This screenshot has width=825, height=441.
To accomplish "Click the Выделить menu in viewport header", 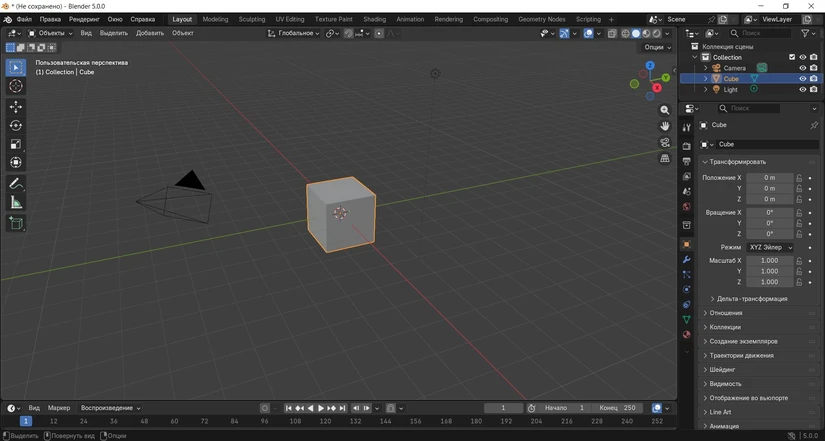I will click(x=114, y=33).
